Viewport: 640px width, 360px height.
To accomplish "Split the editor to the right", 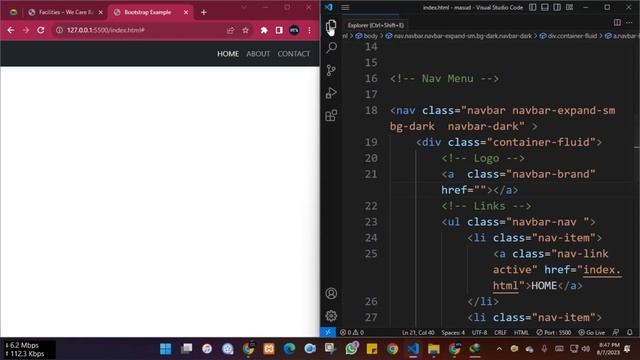I will click(617, 22).
